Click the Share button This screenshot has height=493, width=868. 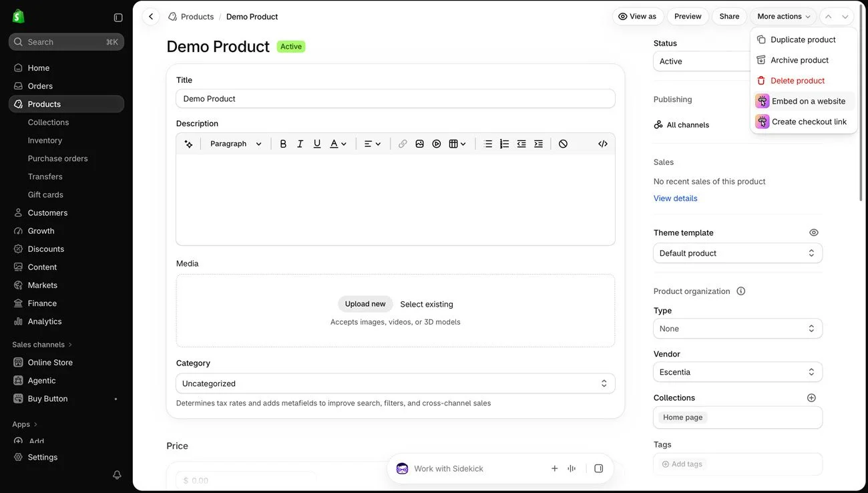[729, 17]
